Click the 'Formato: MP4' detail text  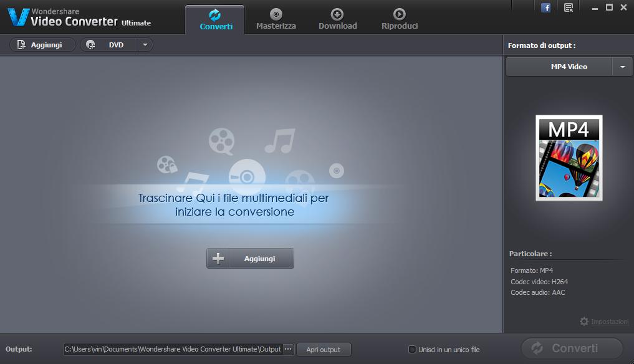[532, 271]
